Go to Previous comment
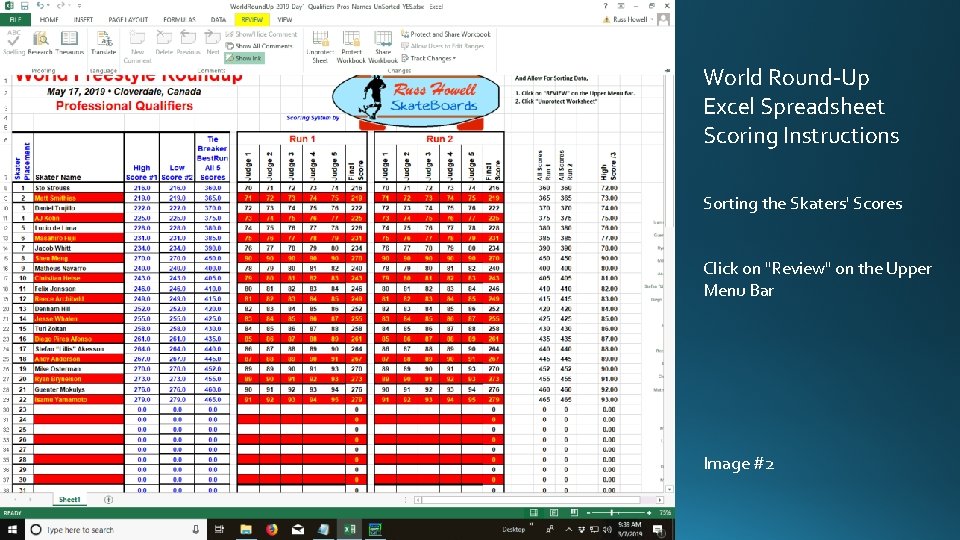This screenshot has height=540, width=960. [x=188, y=43]
